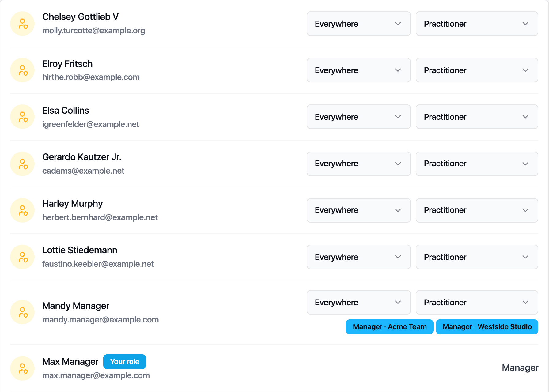Click the Manager · Acme Team badge
This screenshot has width=549, height=392.
point(390,327)
